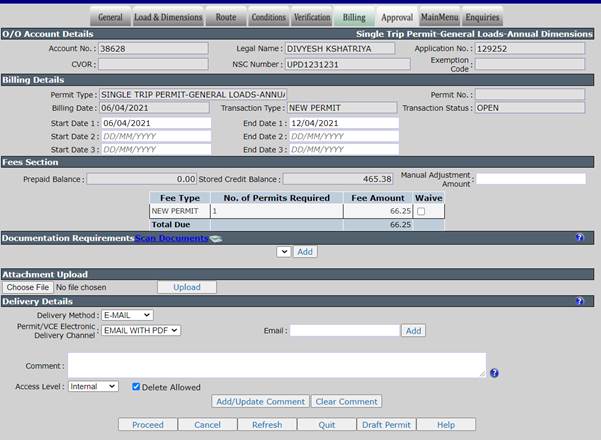Tick the Waive checkbox for NEW PERMIT
This screenshot has height=440, width=601.
421,211
